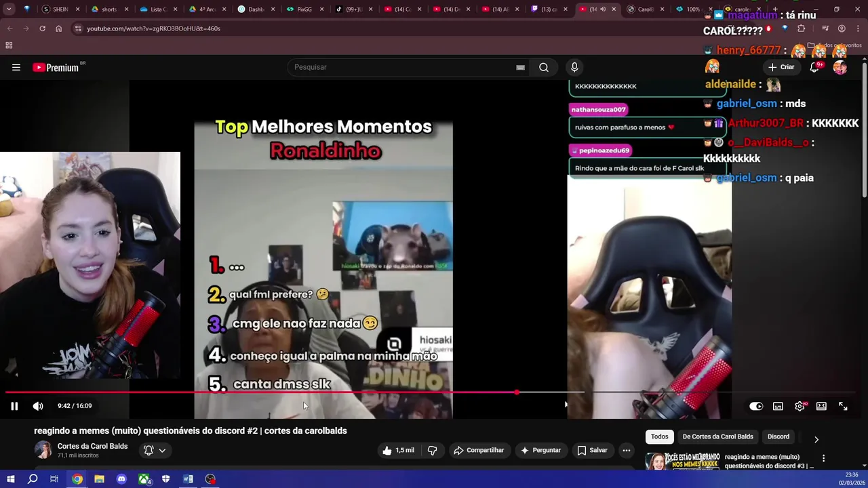The width and height of the screenshot is (868, 488).
Task: Open the player settings gear
Action: (x=800, y=406)
